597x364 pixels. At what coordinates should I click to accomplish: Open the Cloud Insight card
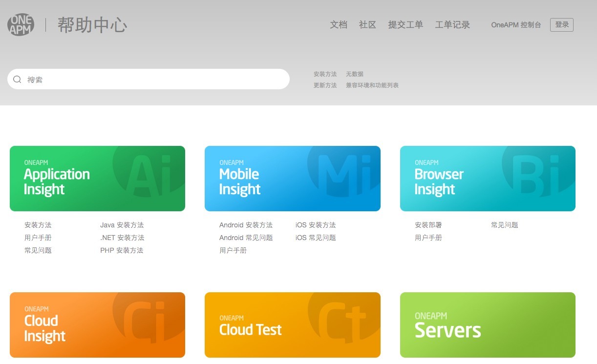tap(97, 325)
